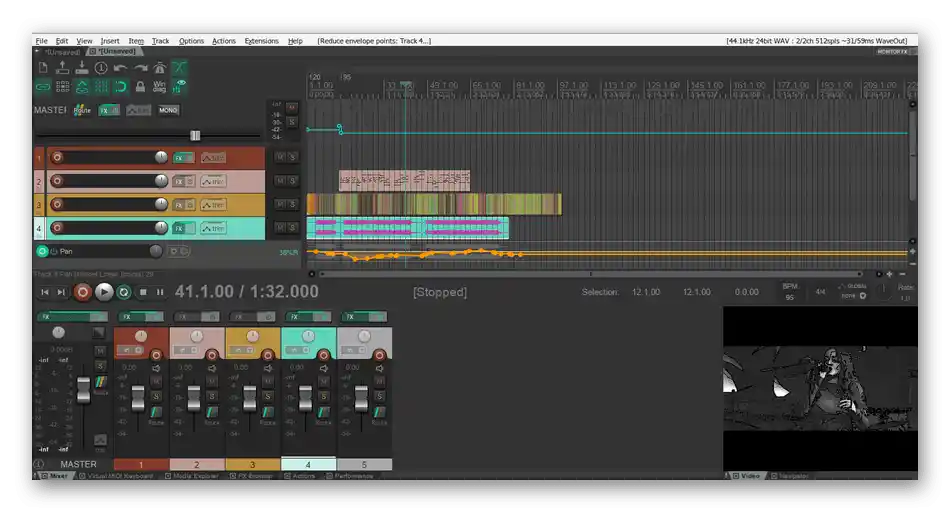This screenshot has height=512, width=950.
Task: Select mixer channel 4 name label
Action: click(x=308, y=465)
